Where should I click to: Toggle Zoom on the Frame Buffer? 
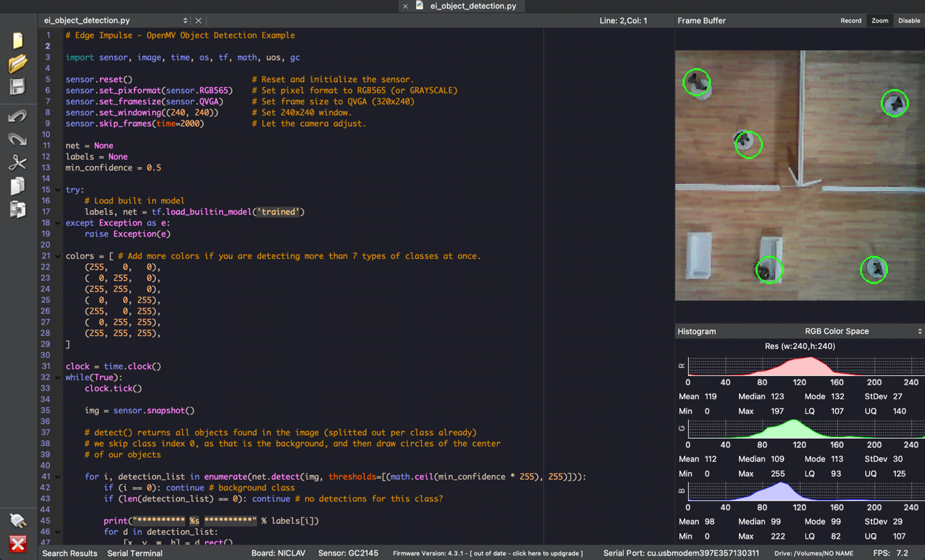point(879,21)
